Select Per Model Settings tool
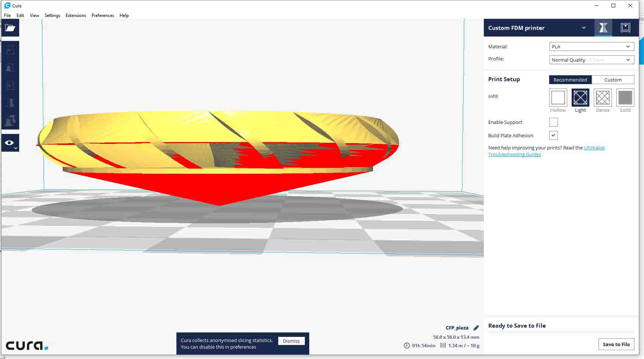 point(10,120)
